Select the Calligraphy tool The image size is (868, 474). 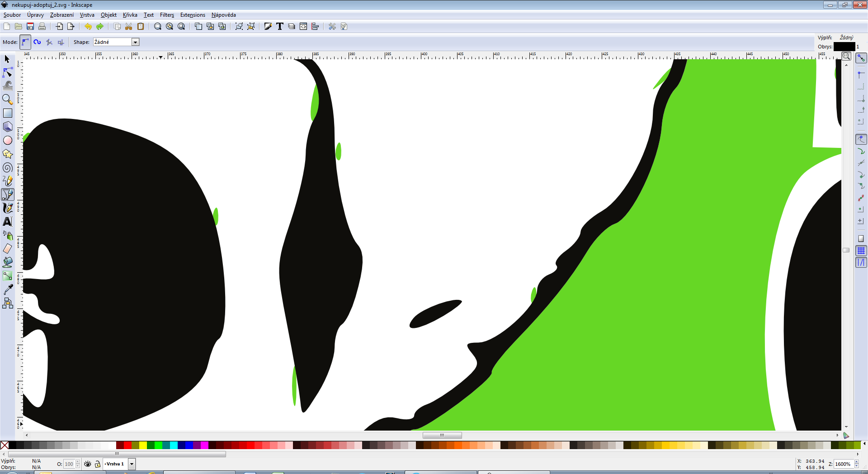(x=7, y=208)
